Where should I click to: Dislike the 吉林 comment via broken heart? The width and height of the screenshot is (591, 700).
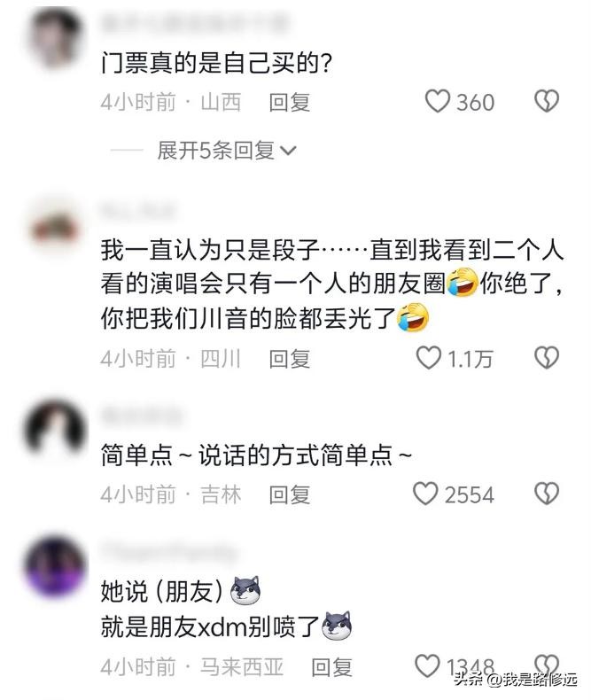547,494
